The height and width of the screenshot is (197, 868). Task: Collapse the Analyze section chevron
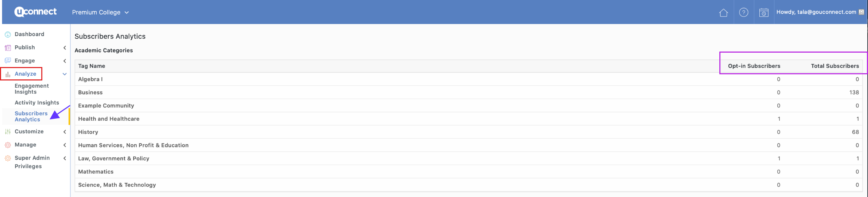pyautogui.click(x=65, y=74)
